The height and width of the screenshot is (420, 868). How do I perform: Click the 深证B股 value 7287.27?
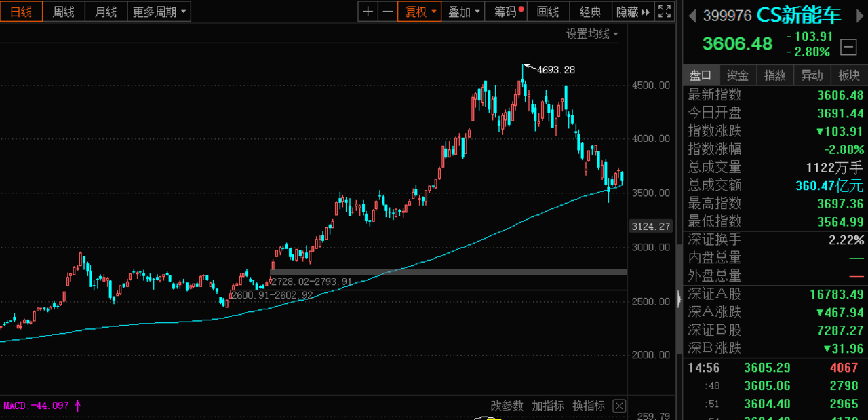[x=840, y=330]
